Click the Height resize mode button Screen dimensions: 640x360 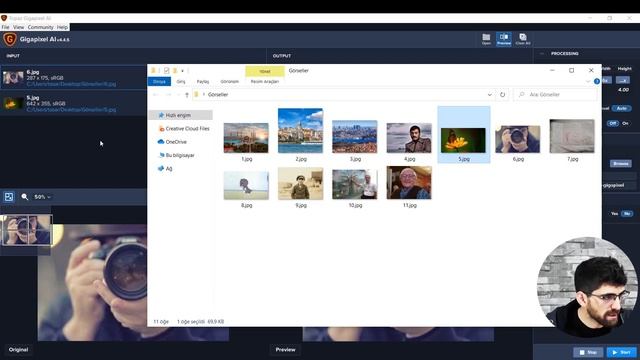[x=623, y=80]
